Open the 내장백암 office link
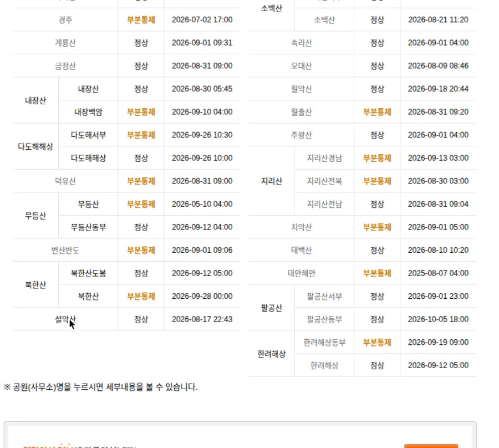Screen dimensions: 499x448 coord(88,112)
